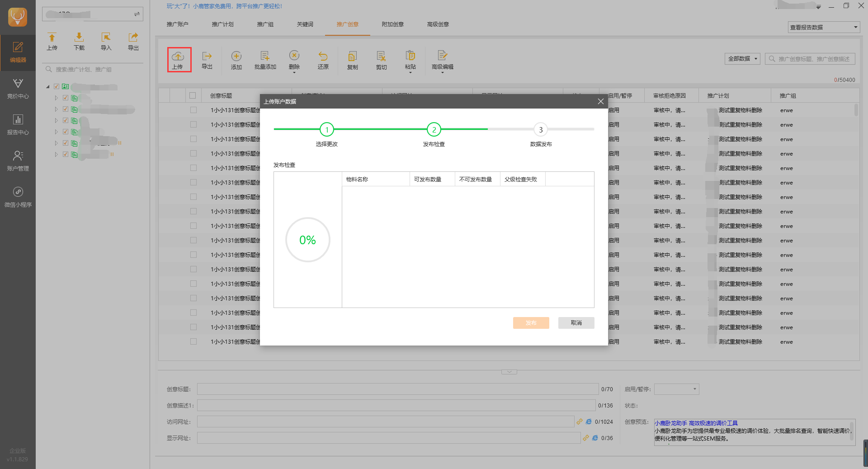Image resolution: width=868 pixels, height=469 pixels.
Task: Click the account switch arrows icon
Action: [x=137, y=14]
